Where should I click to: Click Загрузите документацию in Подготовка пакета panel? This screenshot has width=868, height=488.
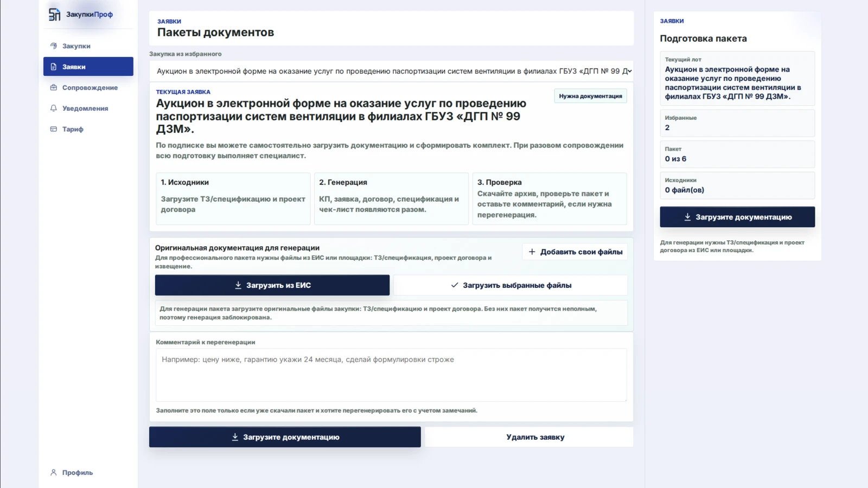[737, 217]
